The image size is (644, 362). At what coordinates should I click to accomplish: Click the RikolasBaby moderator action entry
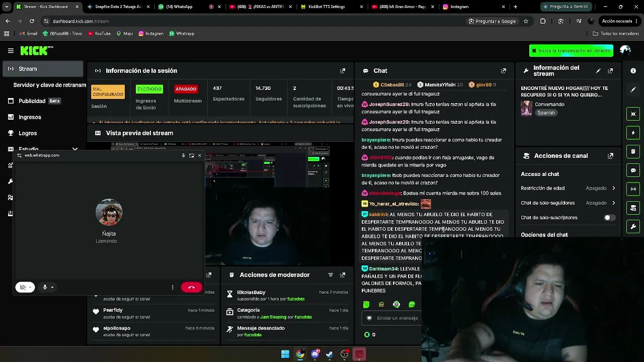click(287, 296)
